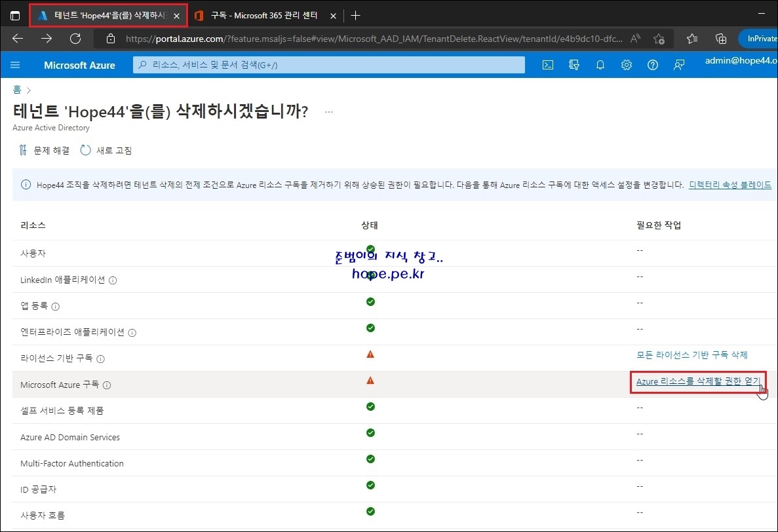Click green check in 앱 등록 row
Screen dimensions: 778x532
370,301
